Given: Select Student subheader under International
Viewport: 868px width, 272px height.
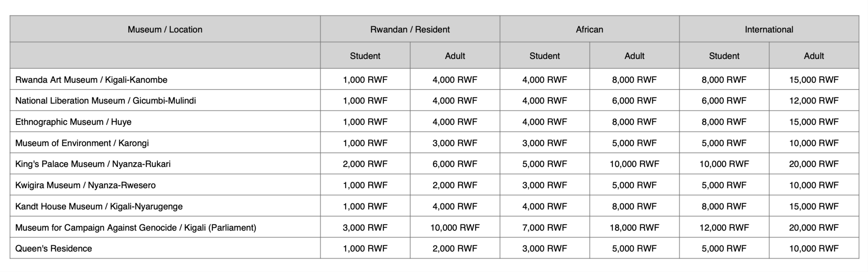Looking at the screenshot, I should click(724, 56).
